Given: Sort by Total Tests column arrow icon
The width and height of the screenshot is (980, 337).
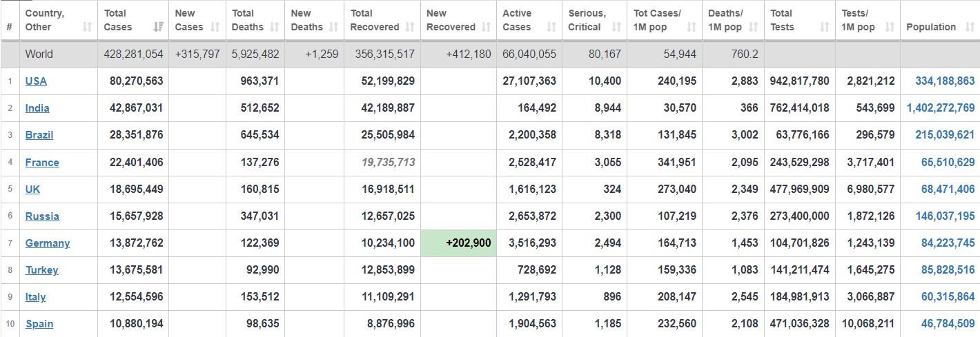Looking at the screenshot, I should pos(825,27).
